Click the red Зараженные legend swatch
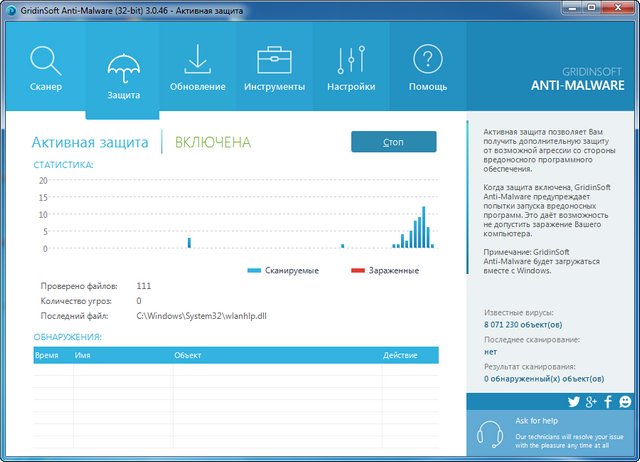 click(358, 271)
